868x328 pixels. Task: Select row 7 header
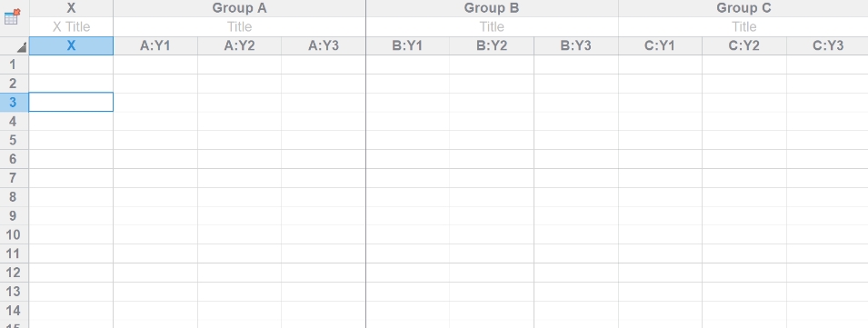coord(15,178)
